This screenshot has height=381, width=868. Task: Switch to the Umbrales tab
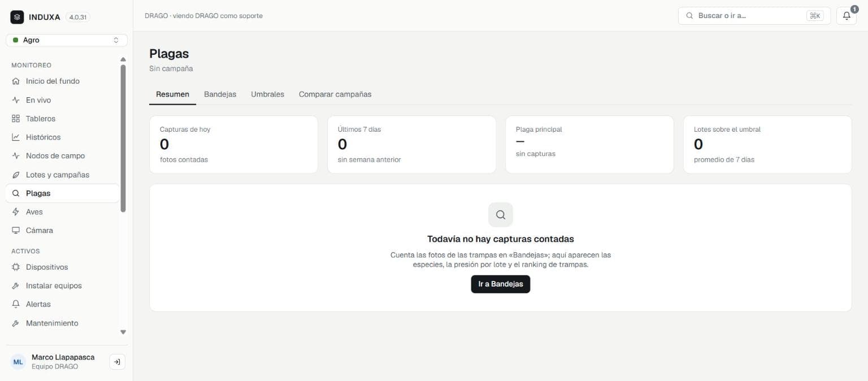click(267, 94)
